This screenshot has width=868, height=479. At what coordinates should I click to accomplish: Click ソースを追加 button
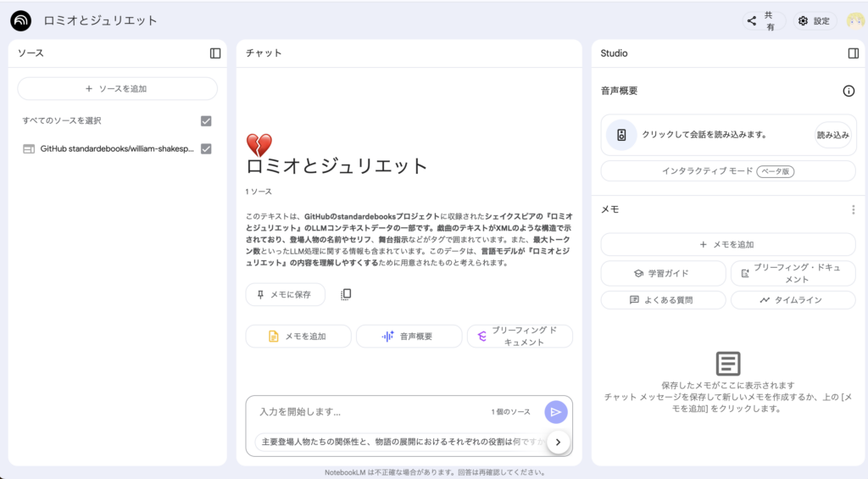117,89
